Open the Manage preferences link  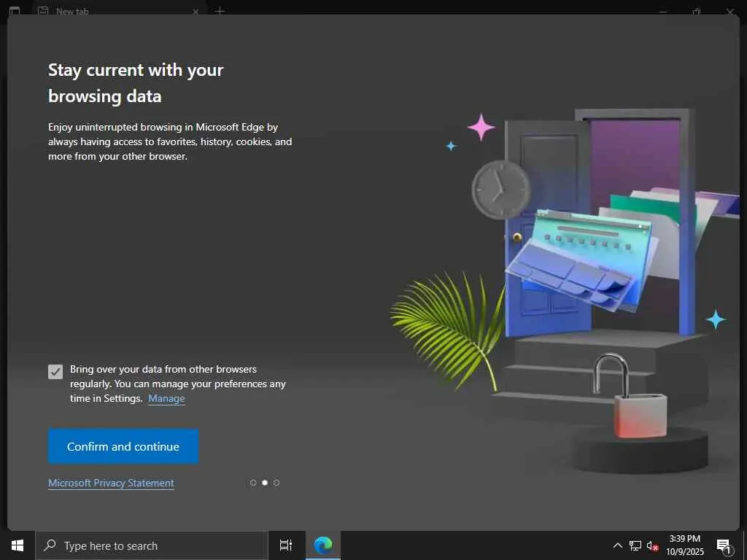[166, 398]
